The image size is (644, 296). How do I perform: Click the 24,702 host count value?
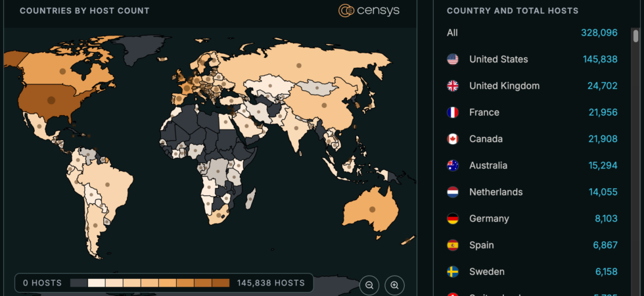603,86
